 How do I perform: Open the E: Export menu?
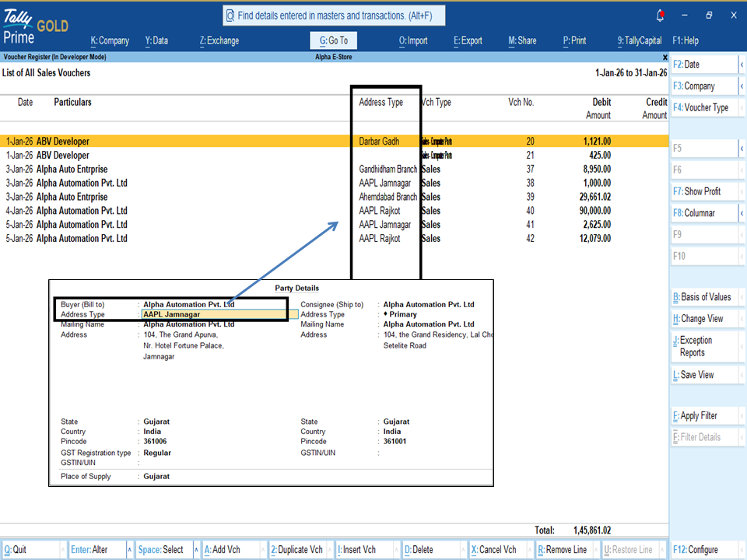[x=468, y=40]
